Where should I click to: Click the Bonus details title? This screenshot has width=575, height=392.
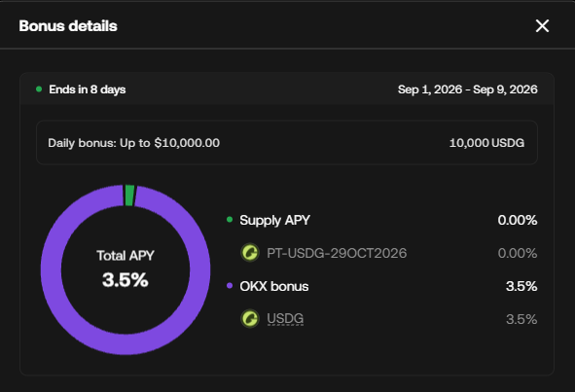pos(68,26)
